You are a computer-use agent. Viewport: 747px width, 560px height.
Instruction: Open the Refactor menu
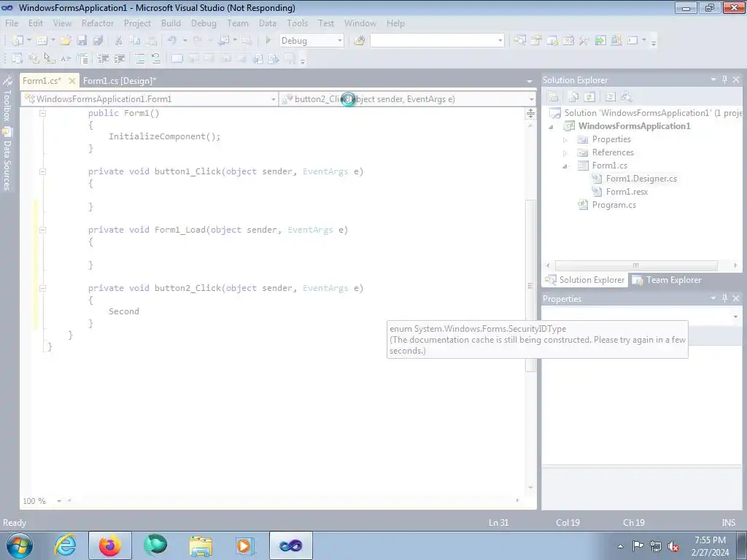[97, 23]
